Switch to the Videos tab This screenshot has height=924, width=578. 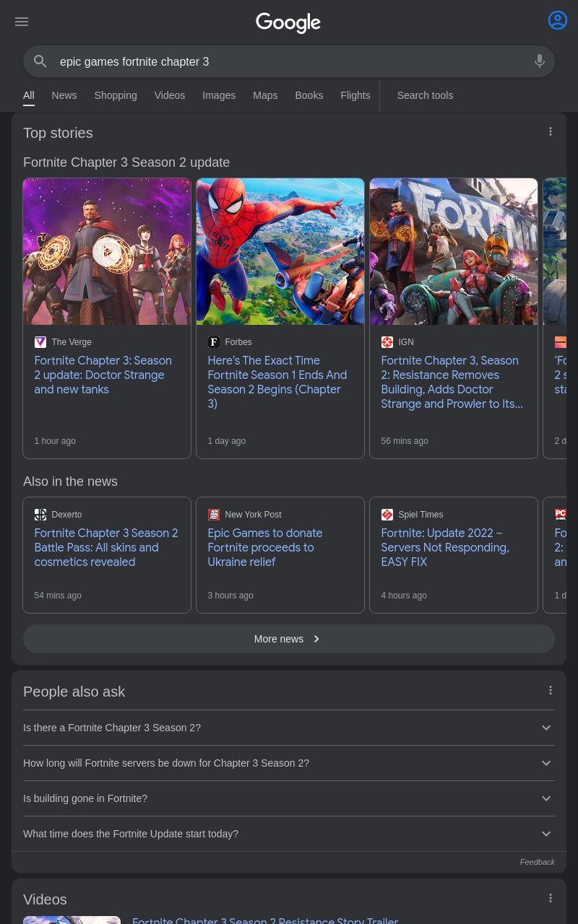tap(170, 95)
